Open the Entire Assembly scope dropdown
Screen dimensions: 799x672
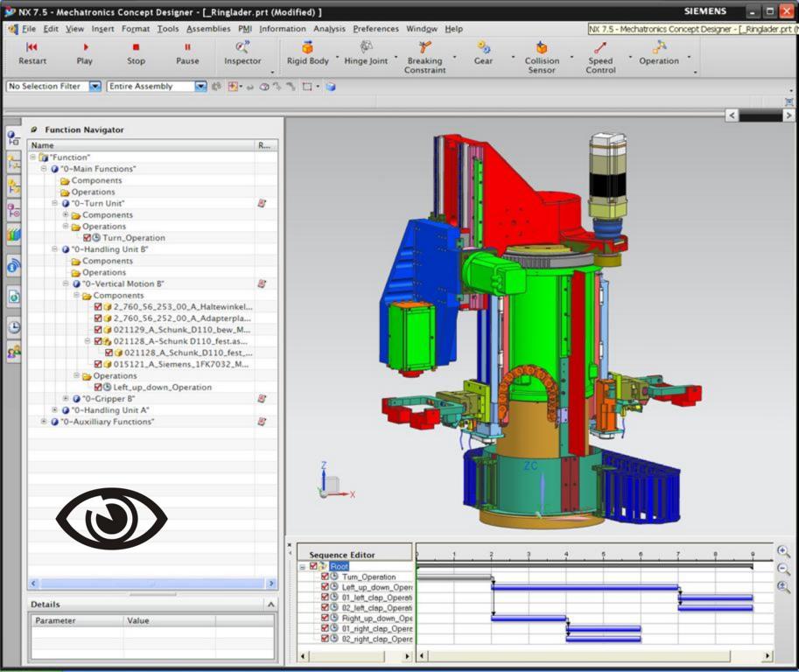tap(200, 86)
